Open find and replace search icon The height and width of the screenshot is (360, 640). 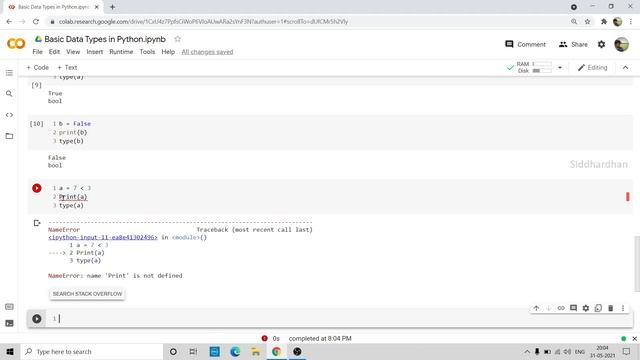(x=9, y=94)
